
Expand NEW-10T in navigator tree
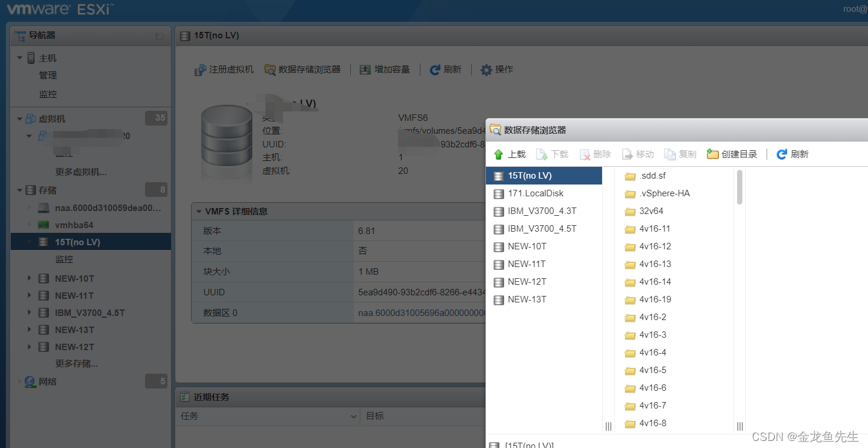tap(29, 278)
